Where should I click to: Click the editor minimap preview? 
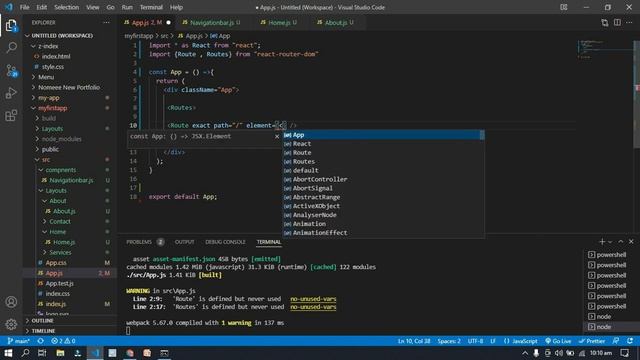pos(604,49)
